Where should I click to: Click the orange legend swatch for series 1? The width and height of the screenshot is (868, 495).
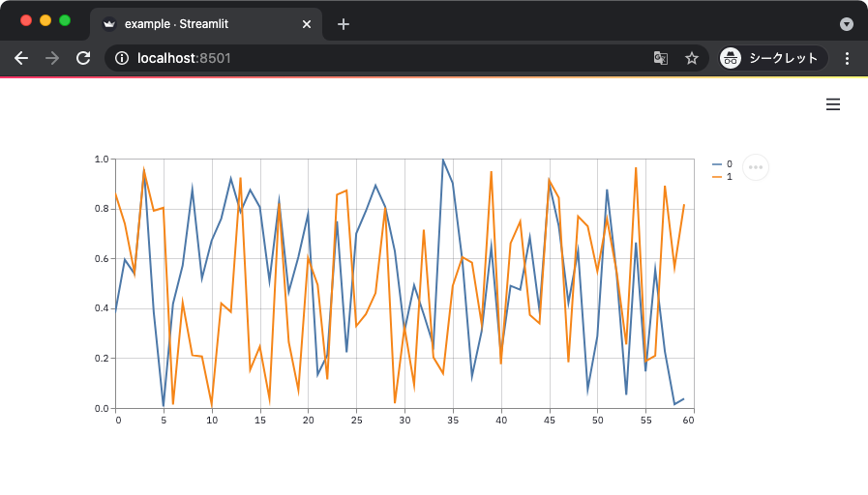coord(717,177)
